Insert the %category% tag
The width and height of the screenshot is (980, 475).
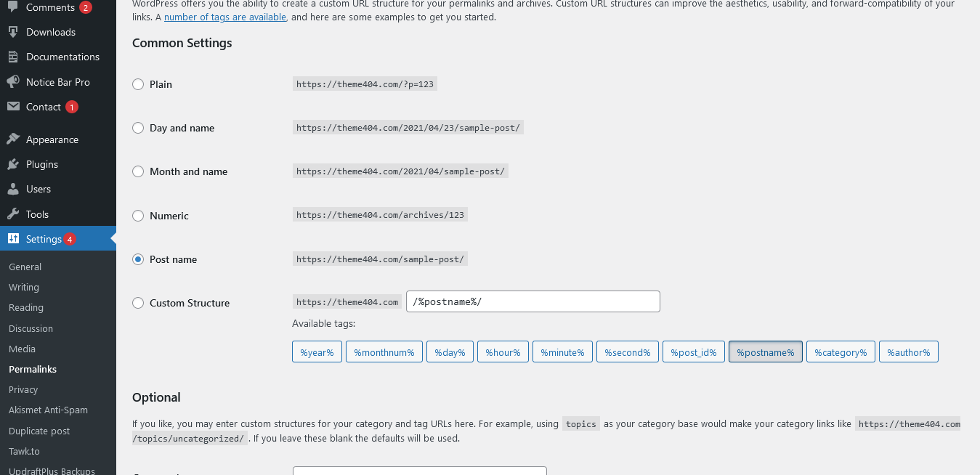point(841,352)
